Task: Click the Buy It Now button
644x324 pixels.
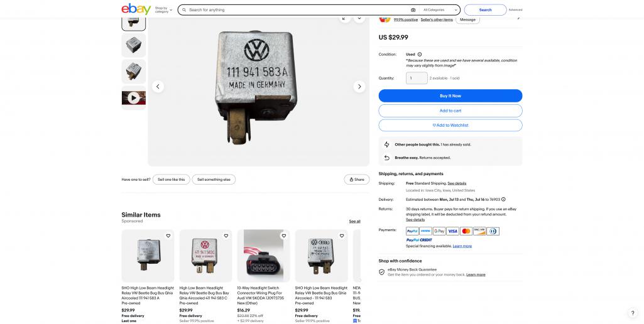Action: click(x=450, y=95)
